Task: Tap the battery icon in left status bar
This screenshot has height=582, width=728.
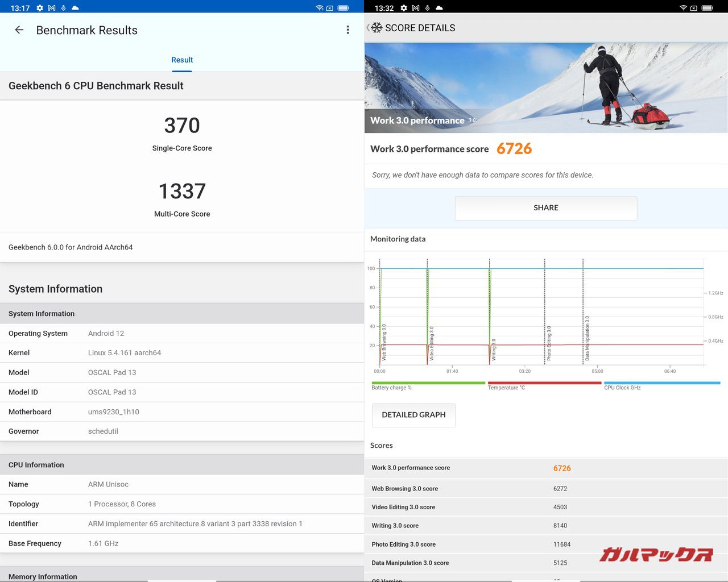Action: point(344,8)
